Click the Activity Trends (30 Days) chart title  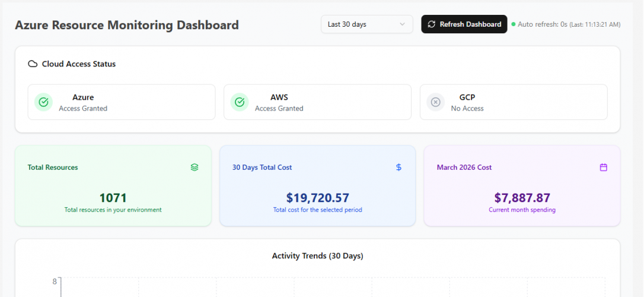(317, 256)
